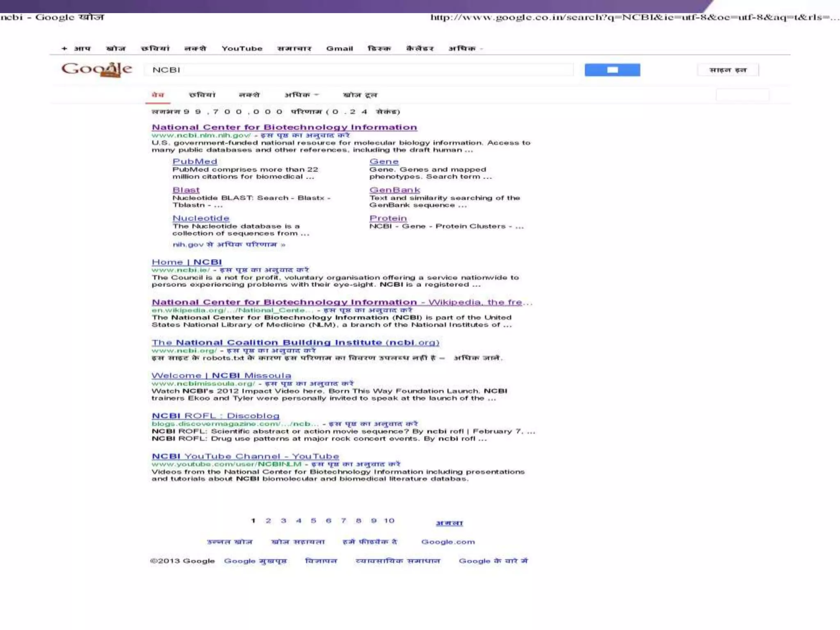
Task: Open the GenBank sitelink
Action: [x=394, y=190]
